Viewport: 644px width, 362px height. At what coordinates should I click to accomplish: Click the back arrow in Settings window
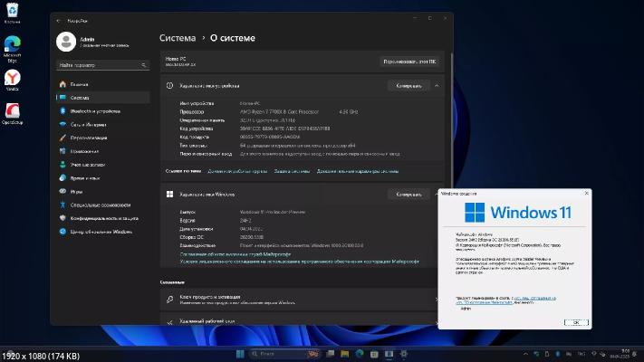tap(58, 21)
